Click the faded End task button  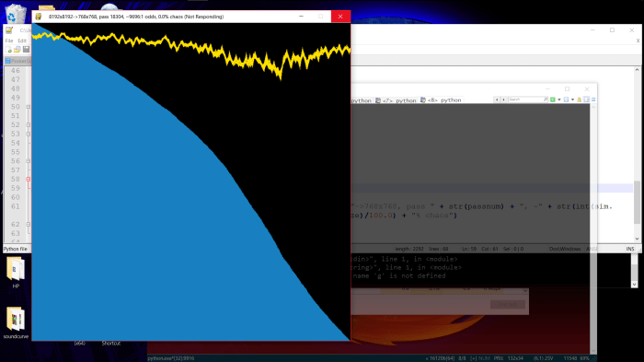[x=507, y=304]
